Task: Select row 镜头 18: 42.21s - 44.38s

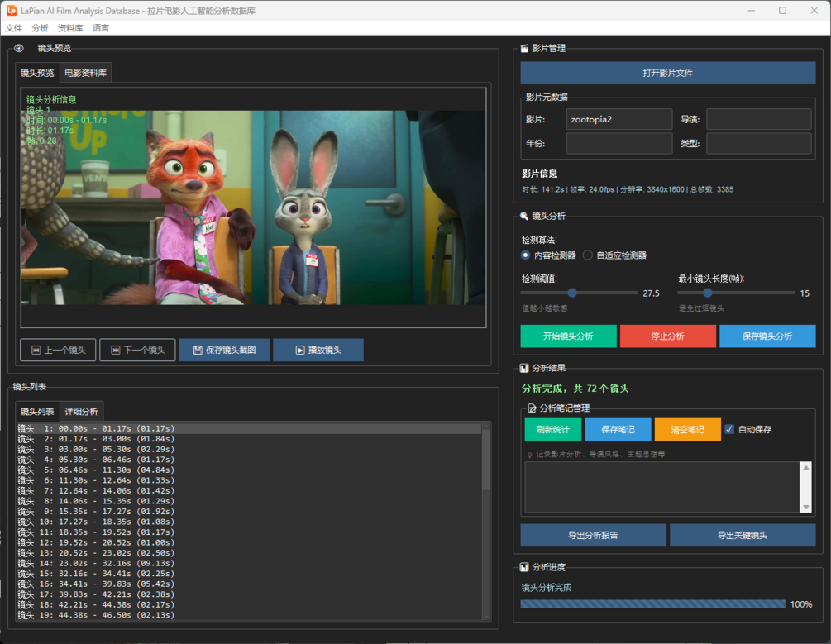Action: click(249, 605)
